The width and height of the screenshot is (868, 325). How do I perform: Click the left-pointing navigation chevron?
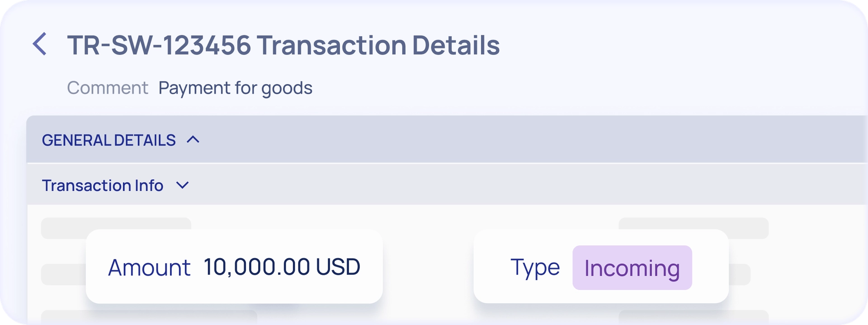pyautogui.click(x=40, y=44)
